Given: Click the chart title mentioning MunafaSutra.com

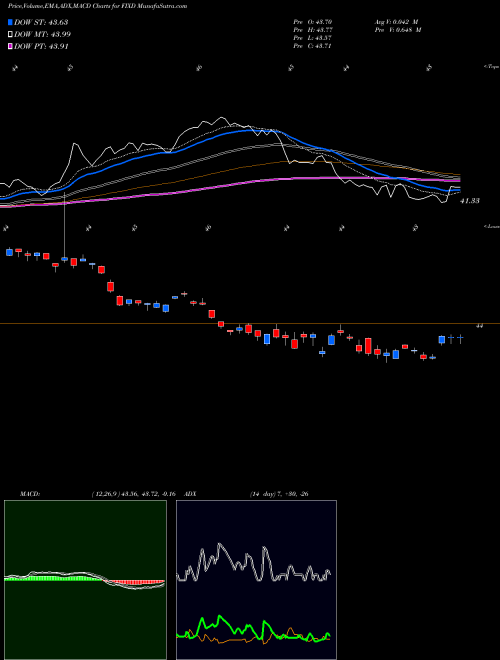Looking at the screenshot, I should tap(98, 6).
